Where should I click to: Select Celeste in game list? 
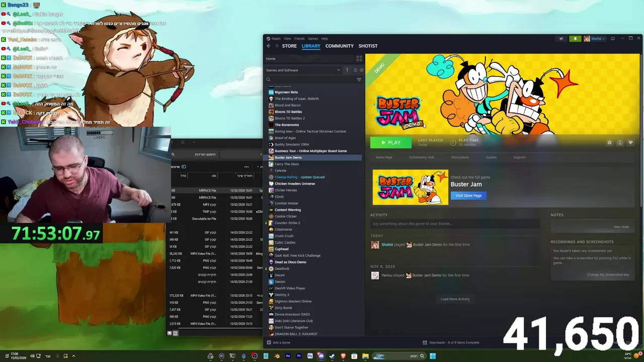pyautogui.click(x=280, y=170)
